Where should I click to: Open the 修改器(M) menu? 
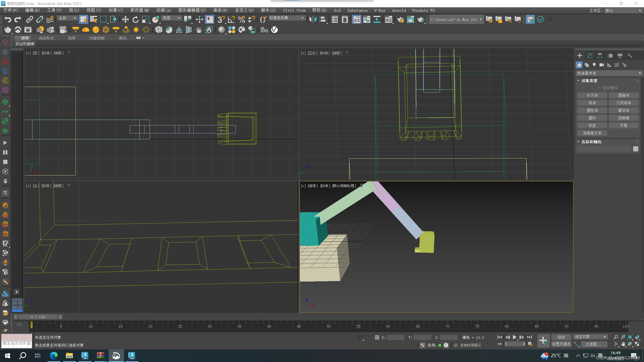tap(140, 10)
